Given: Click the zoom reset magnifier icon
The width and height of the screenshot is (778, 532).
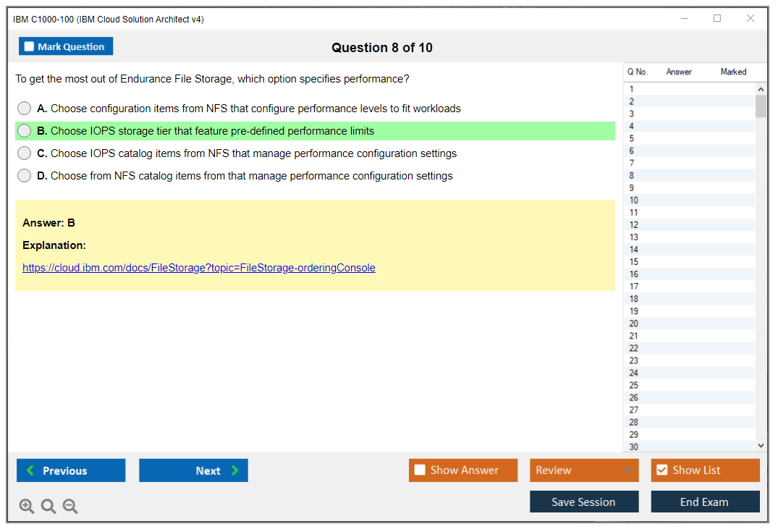Looking at the screenshot, I should pos(48,507).
